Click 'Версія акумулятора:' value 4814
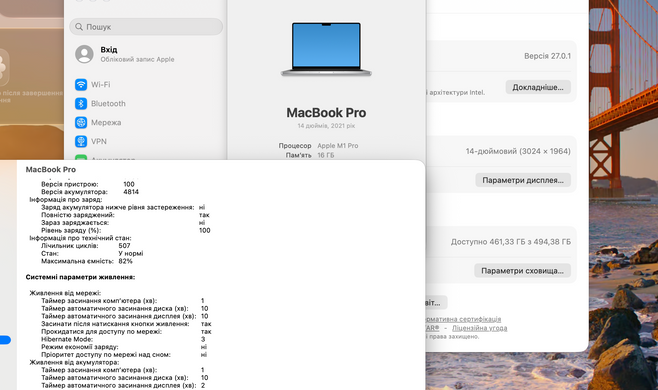The height and width of the screenshot is (390, 658). (x=131, y=192)
